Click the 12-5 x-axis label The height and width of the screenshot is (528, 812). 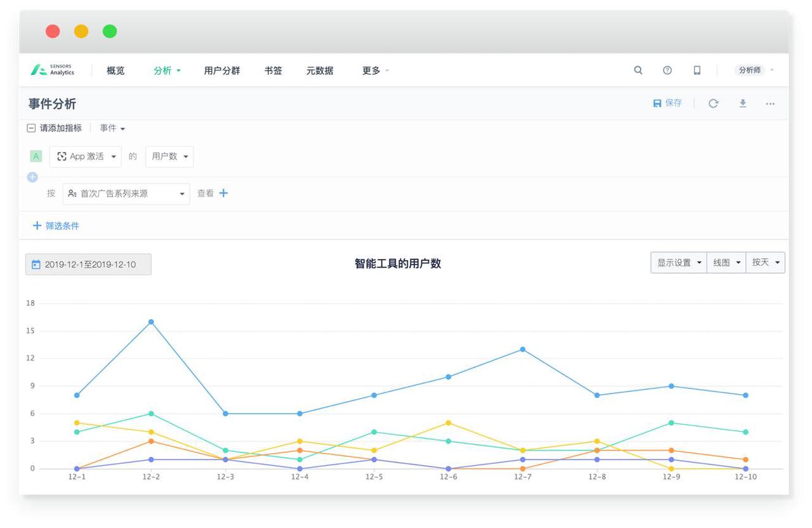374,477
